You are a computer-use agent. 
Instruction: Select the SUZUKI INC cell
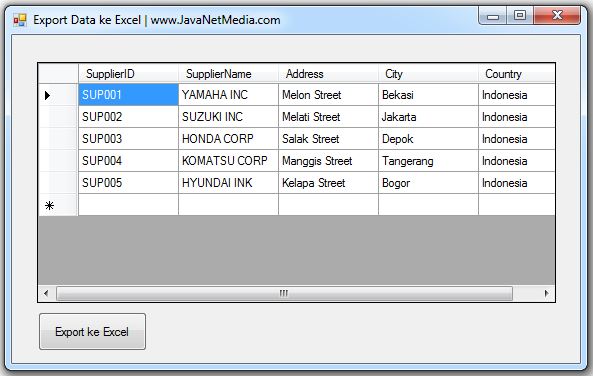228,117
